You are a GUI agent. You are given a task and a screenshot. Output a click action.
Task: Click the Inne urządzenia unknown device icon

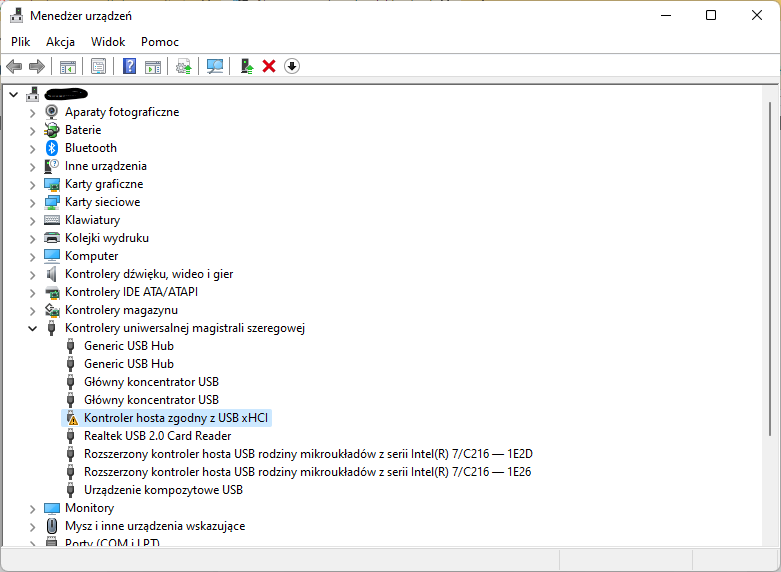point(52,166)
